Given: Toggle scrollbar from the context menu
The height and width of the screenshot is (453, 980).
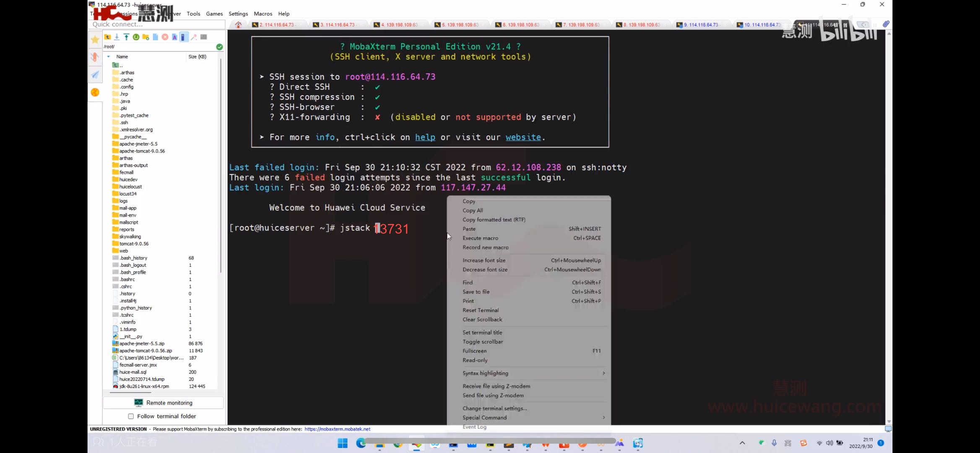Looking at the screenshot, I should pos(482,341).
